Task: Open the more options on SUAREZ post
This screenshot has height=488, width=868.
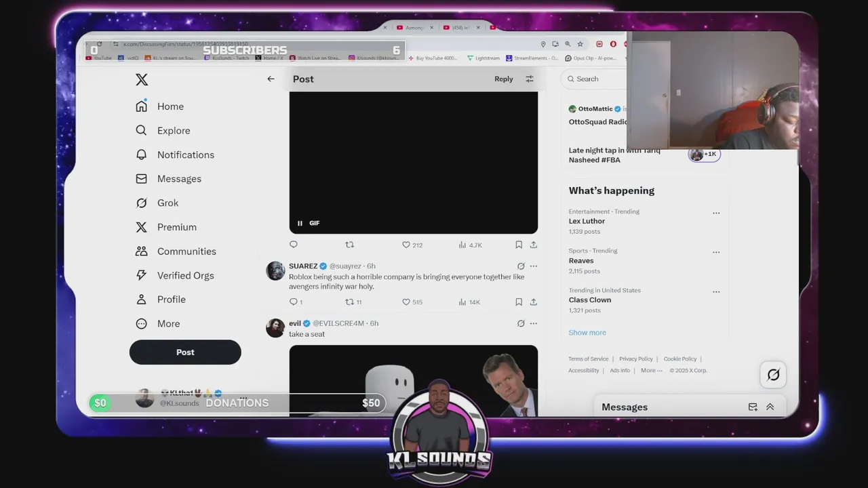Action: pyautogui.click(x=534, y=266)
